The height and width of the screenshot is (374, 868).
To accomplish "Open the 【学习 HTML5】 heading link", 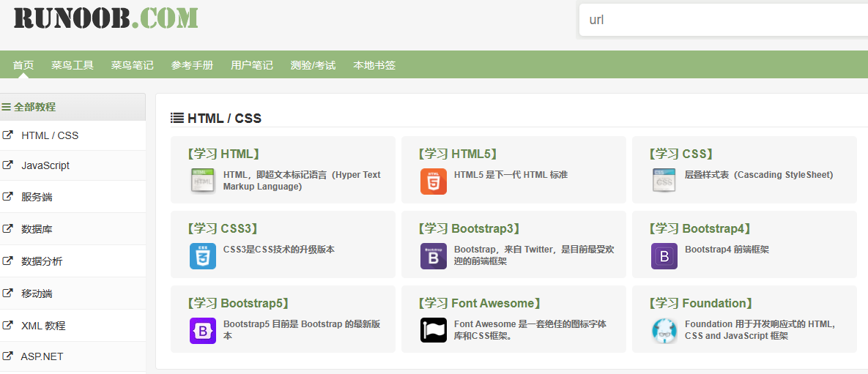I will point(458,154).
